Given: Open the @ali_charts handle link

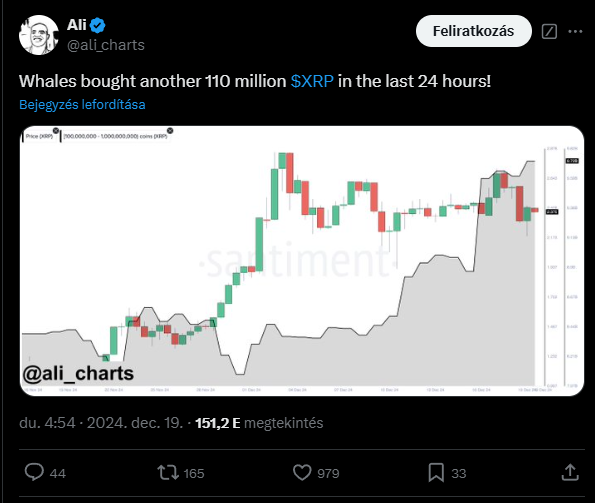Looking at the screenshot, I should pyautogui.click(x=106, y=45).
